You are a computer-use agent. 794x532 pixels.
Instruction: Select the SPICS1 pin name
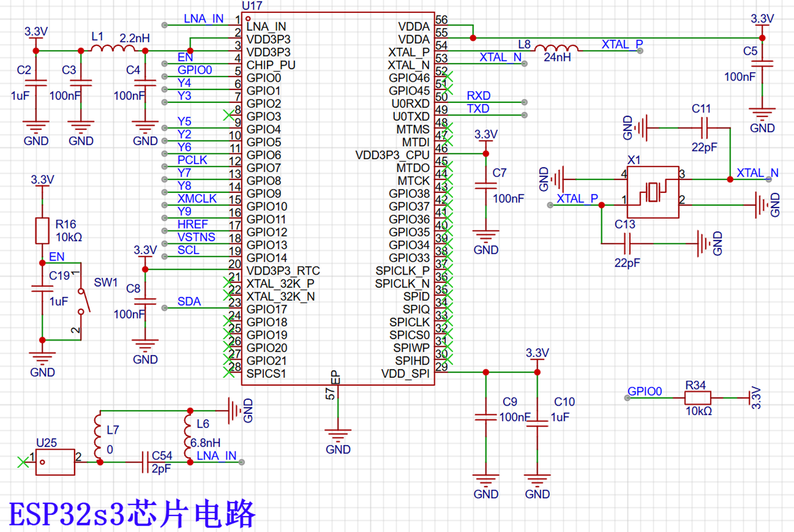[x=266, y=373]
